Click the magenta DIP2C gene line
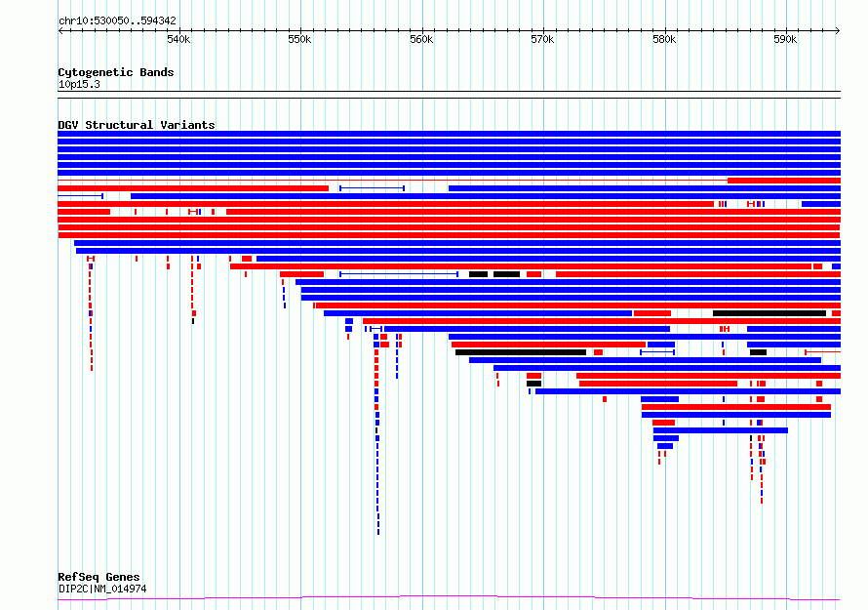Screen dimensions: 868x610 pyautogui.click(x=449, y=597)
